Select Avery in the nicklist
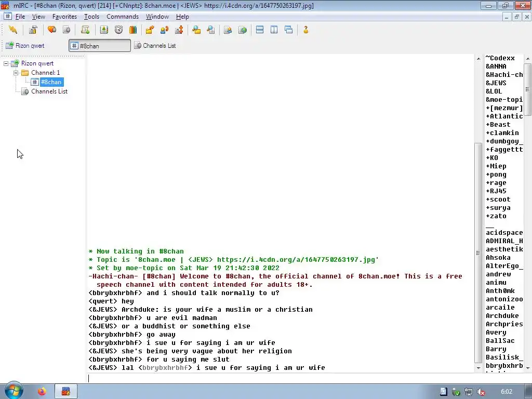532x399 pixels. [496, 332]
